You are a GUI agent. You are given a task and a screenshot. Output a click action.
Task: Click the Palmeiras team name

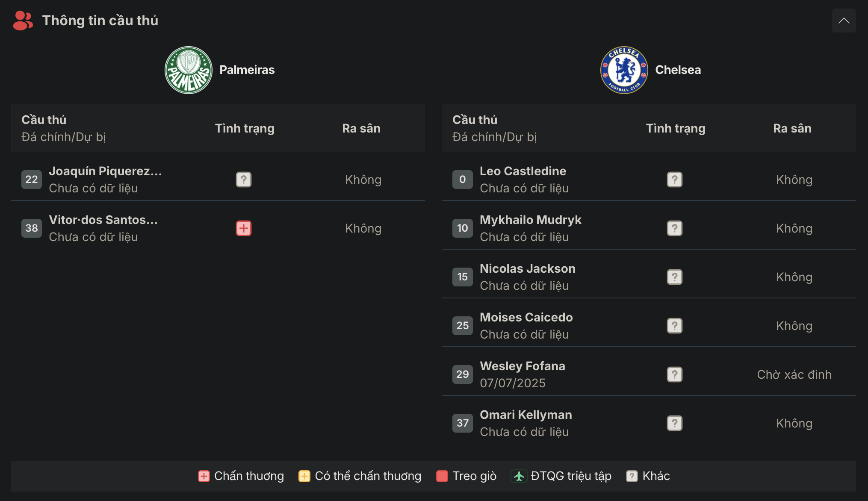(x=247, y=70)
